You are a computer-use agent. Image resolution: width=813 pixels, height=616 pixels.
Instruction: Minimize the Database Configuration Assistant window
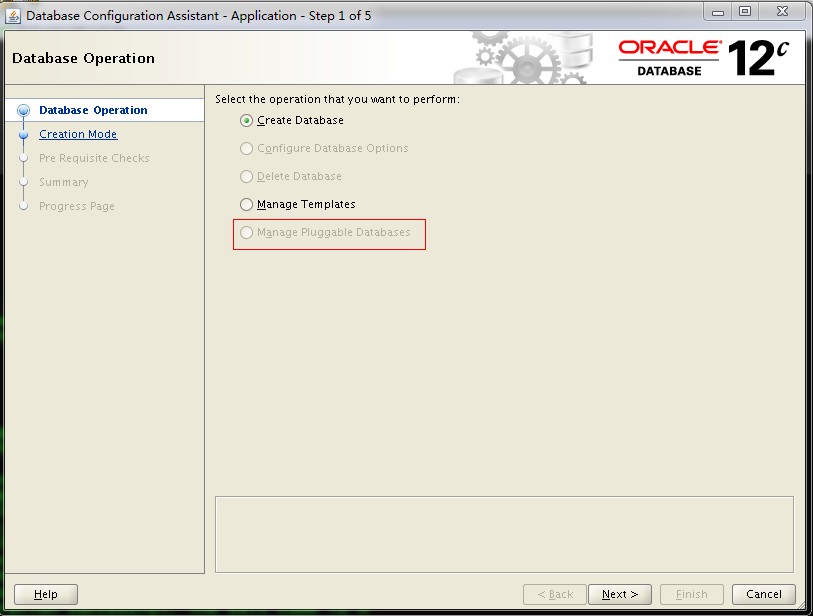pyautogui.click(x=718, y=12)
